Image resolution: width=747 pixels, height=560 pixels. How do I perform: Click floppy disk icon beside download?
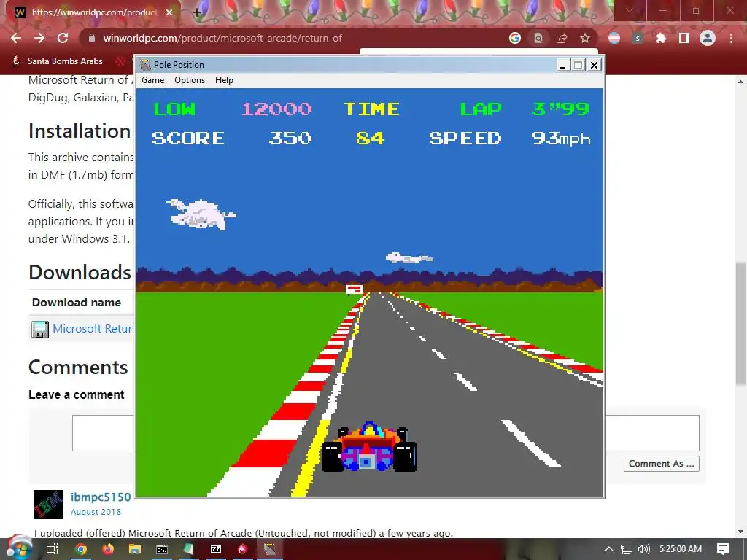point(40,329)
